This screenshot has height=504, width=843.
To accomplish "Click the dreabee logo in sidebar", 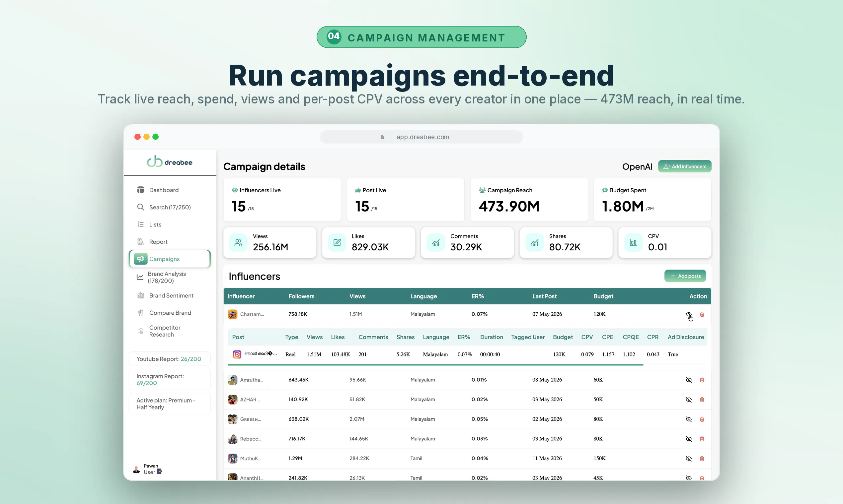I will click(170, 162).
